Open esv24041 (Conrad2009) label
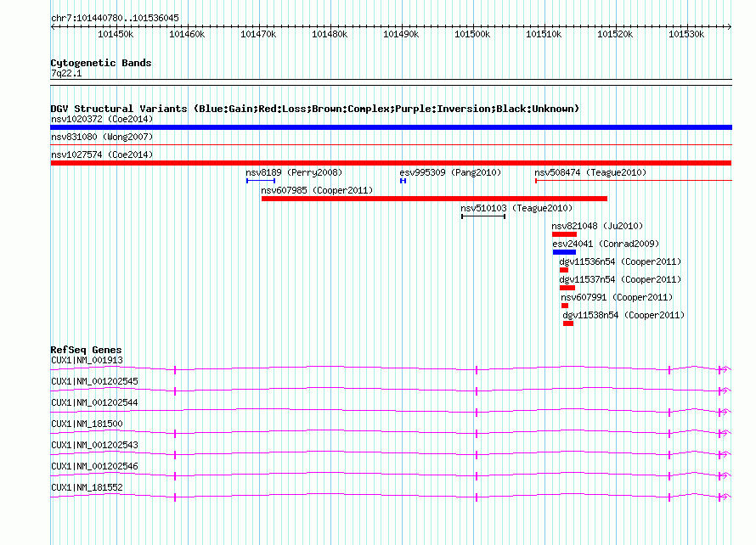 (x=606, y=244)
